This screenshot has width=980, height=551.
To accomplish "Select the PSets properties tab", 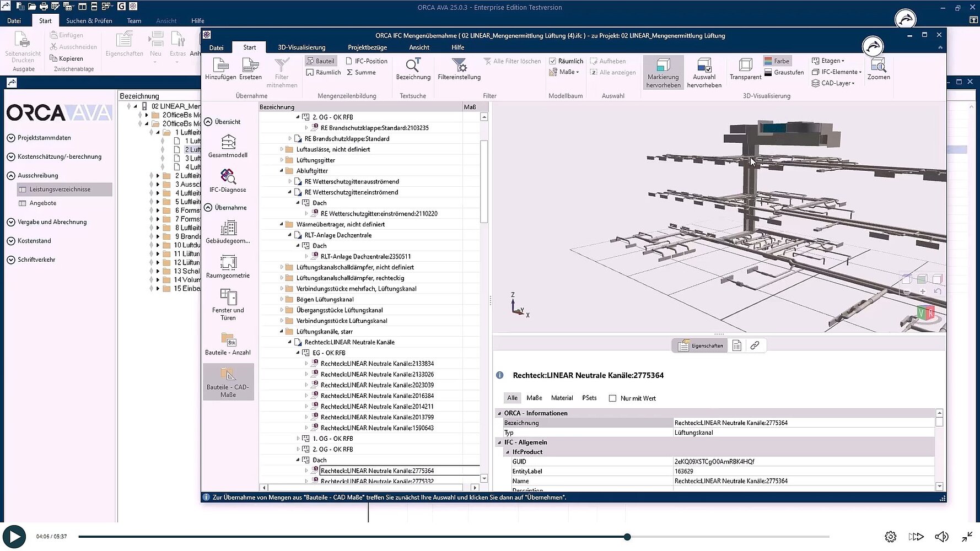I will pos(589,398).
